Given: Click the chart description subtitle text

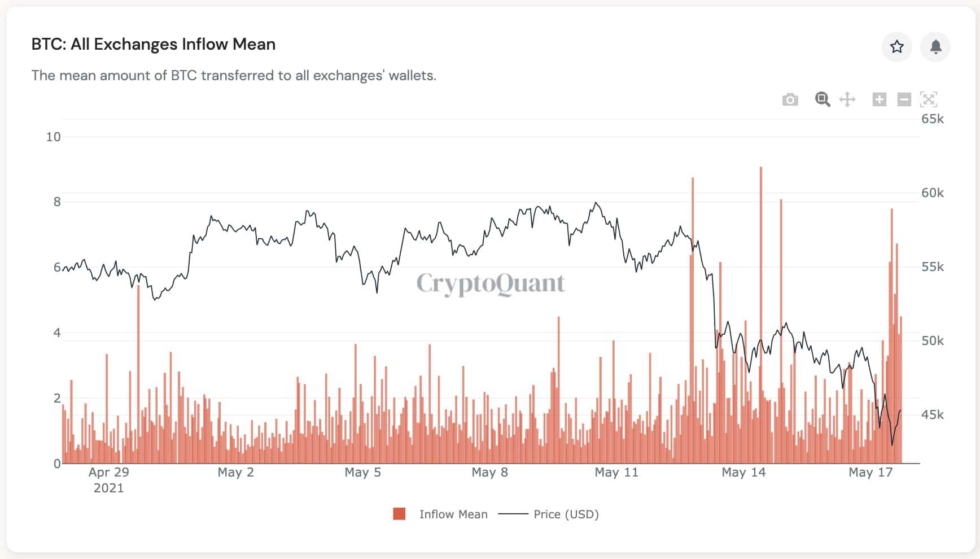Looking at the screenshot, I should [x=234, y=76].
